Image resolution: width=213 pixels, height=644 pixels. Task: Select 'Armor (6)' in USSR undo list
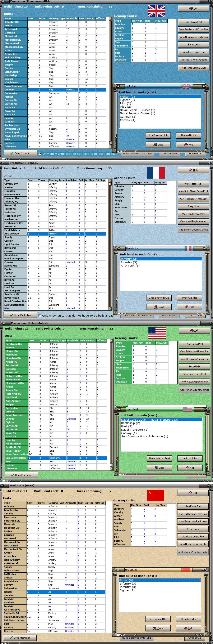point(160,580)
